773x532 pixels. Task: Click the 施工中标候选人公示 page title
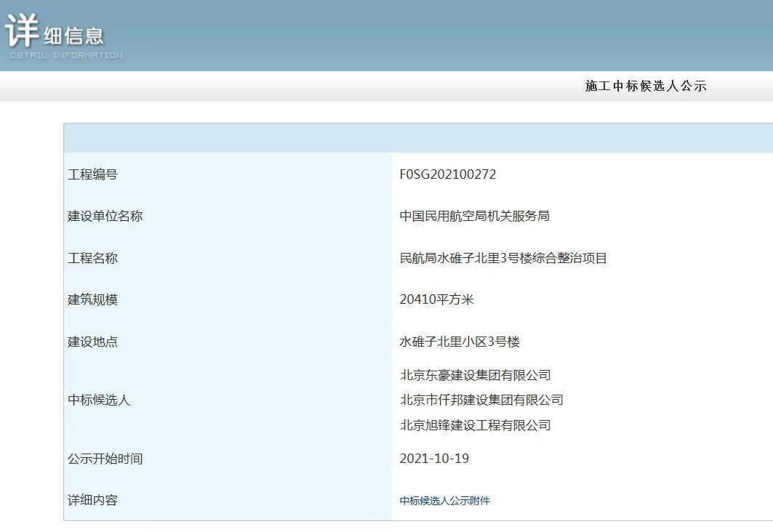(645, 86)
